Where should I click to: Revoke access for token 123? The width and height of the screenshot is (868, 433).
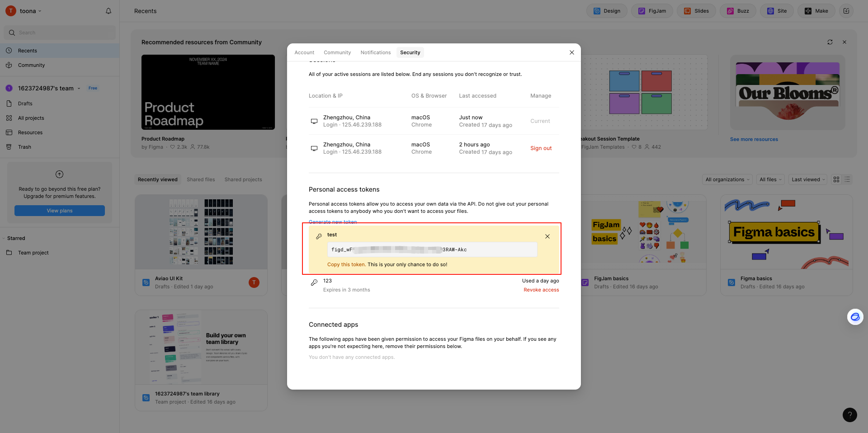click(541, 290)
